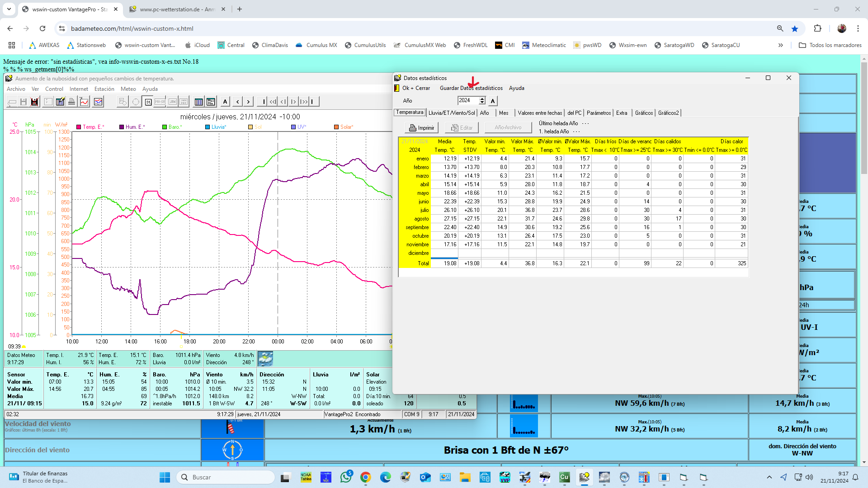Click the temperature graph toolbar icon
Image resolution: width=868 pixels, height=488 pixels.
[x=84, y=102]
